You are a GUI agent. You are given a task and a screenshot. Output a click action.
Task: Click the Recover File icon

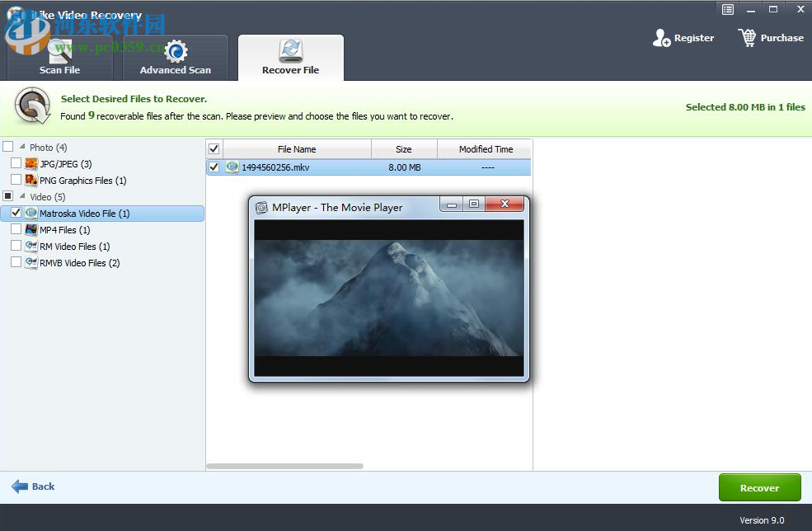click(291, 49)
